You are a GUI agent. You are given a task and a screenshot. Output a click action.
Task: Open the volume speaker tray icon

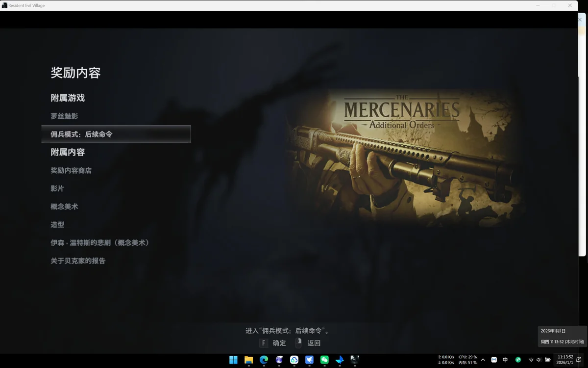[x=539, y=360]
